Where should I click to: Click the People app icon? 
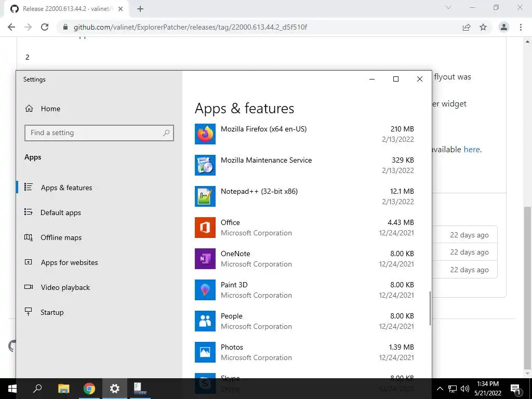205,321
